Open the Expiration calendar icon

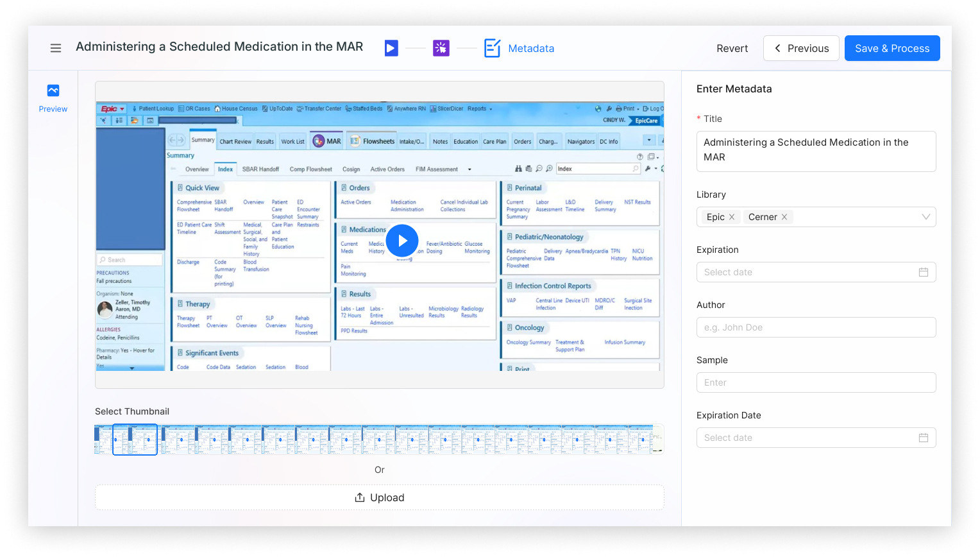(924, 272)
